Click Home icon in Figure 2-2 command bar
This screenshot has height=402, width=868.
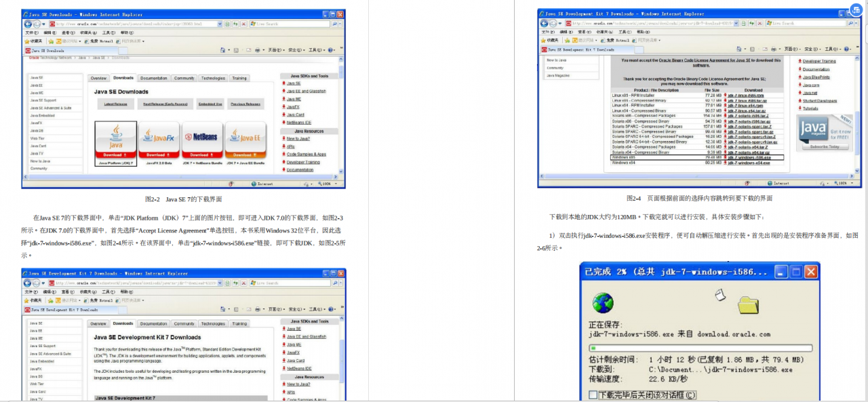coord(224,50)
